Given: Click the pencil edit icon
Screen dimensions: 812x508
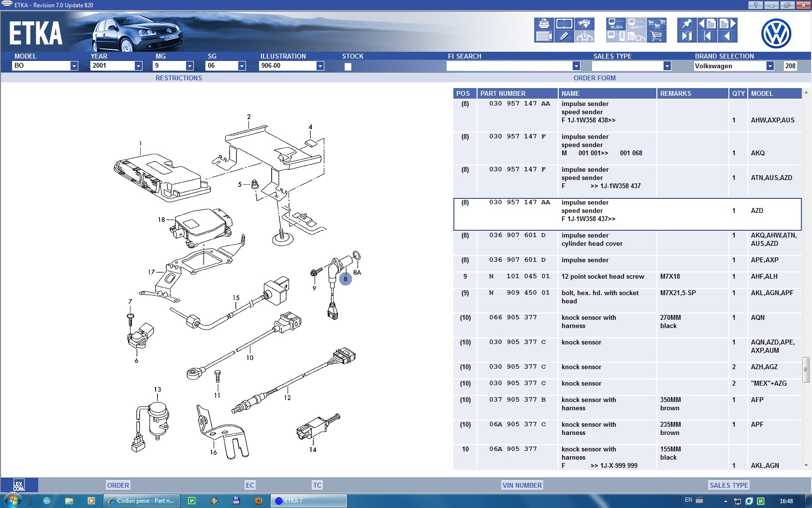Looking at the screenshot, I should [x=564, y=36].
